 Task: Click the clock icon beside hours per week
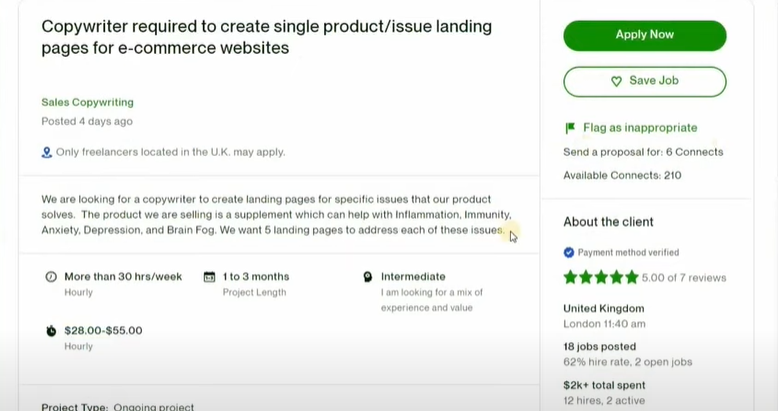(x=51, y=277)
